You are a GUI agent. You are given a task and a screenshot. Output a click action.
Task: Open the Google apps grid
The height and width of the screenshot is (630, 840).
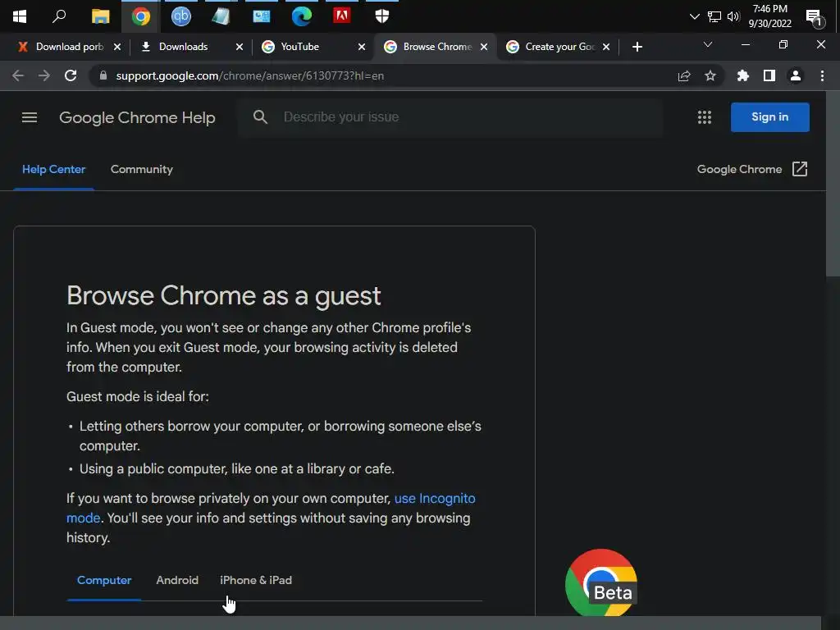[705, 117]
